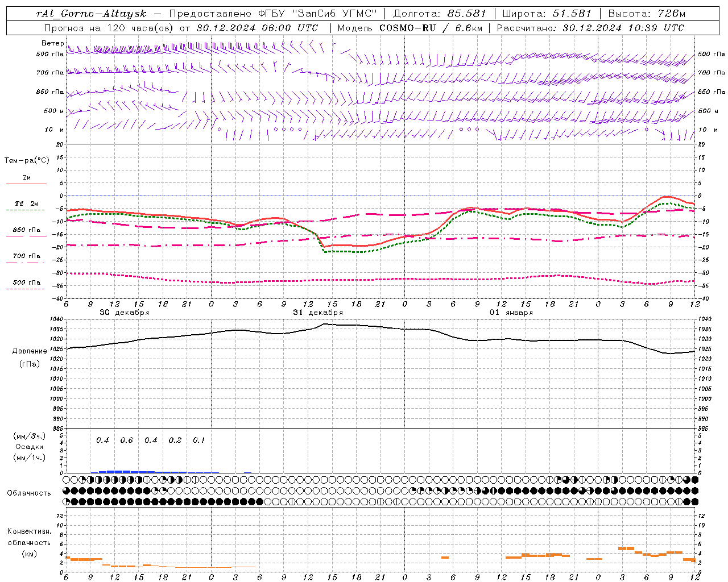
Task: Click the dashed pink line sample under legend '850 гПа'
Action: (26, 236)
